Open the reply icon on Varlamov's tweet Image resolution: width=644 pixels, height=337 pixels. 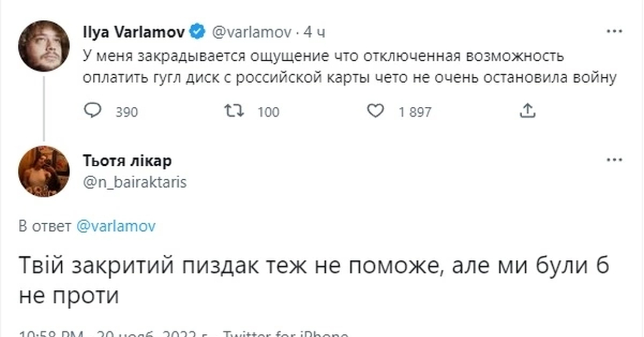(x=94, y=111)
